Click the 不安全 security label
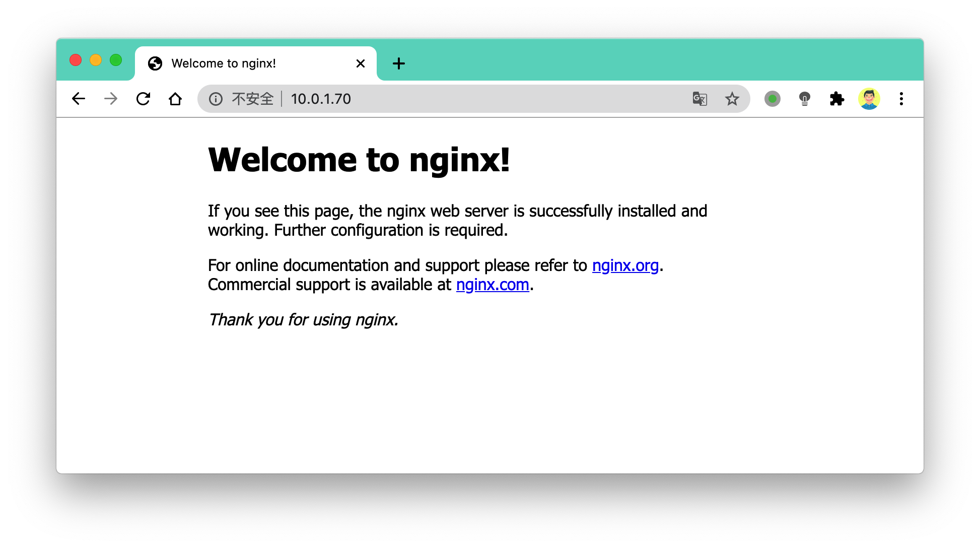This screenshot has width=980, height=548. click(x=252, y=99)
